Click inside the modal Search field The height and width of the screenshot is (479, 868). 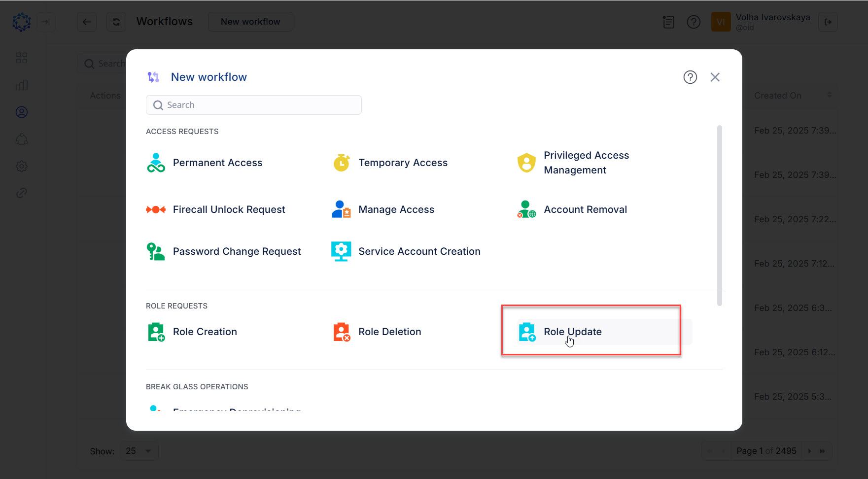click(253, 104)
